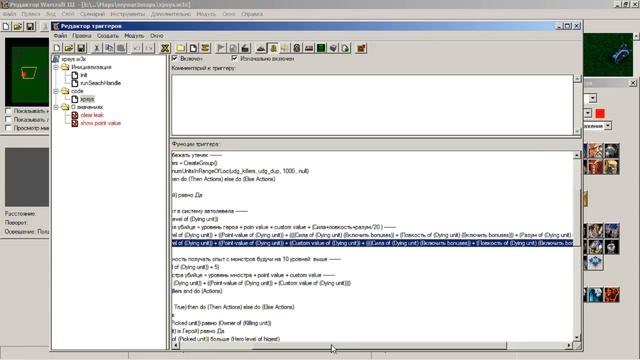
Task: Click the minimap in main editor window
Action: (27, 72)
